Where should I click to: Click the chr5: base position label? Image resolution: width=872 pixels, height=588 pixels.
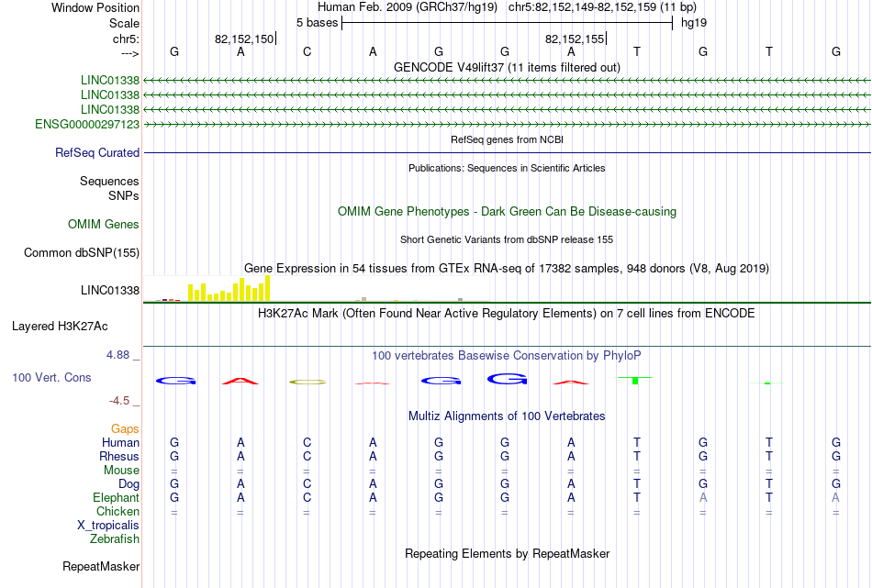coord(126,39)
